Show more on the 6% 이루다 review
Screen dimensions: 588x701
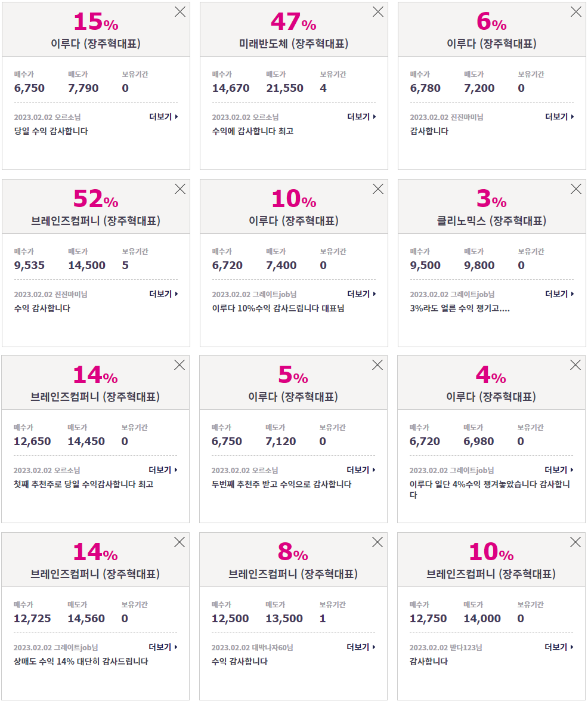[559, 117]
